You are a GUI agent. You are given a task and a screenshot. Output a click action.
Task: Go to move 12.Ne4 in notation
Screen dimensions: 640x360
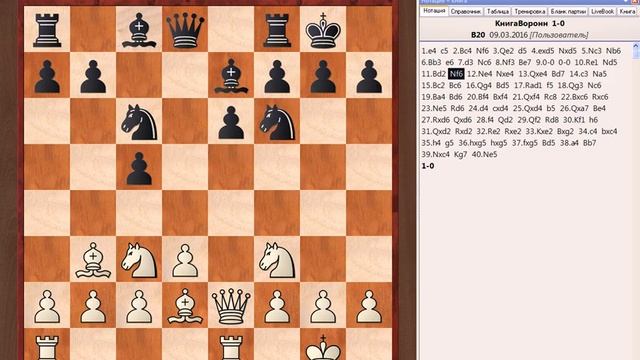(x=480, y=74)
